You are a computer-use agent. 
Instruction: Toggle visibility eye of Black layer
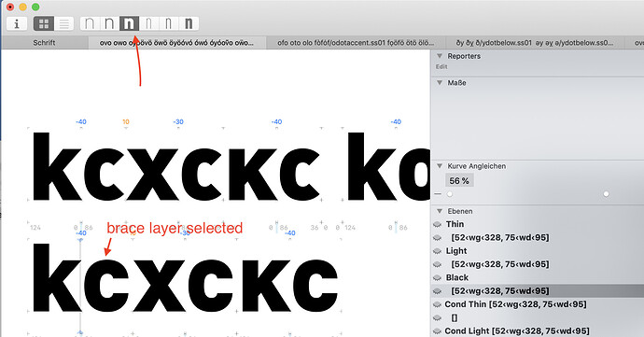[438, 278]
